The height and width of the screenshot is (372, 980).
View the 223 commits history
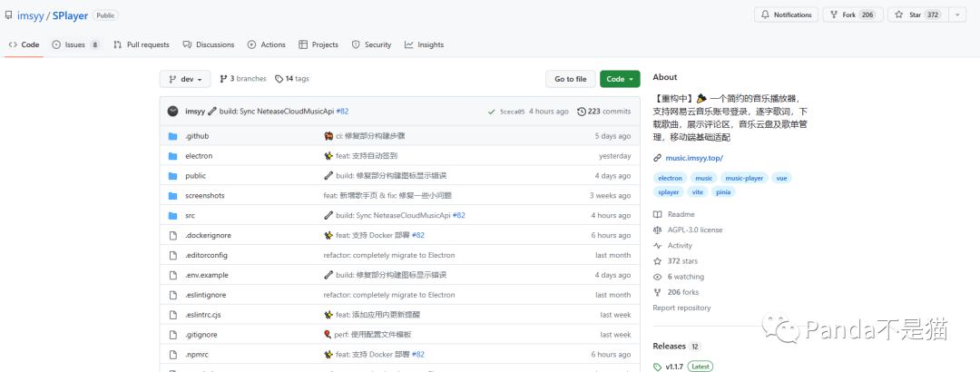pos(603,112)
